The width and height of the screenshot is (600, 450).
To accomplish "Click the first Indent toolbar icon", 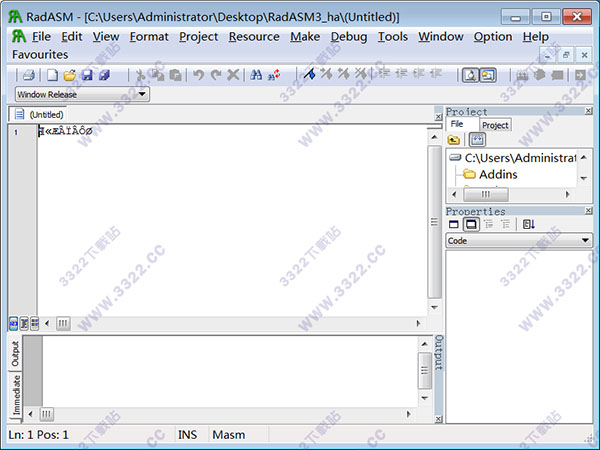I will pos(384,73).
